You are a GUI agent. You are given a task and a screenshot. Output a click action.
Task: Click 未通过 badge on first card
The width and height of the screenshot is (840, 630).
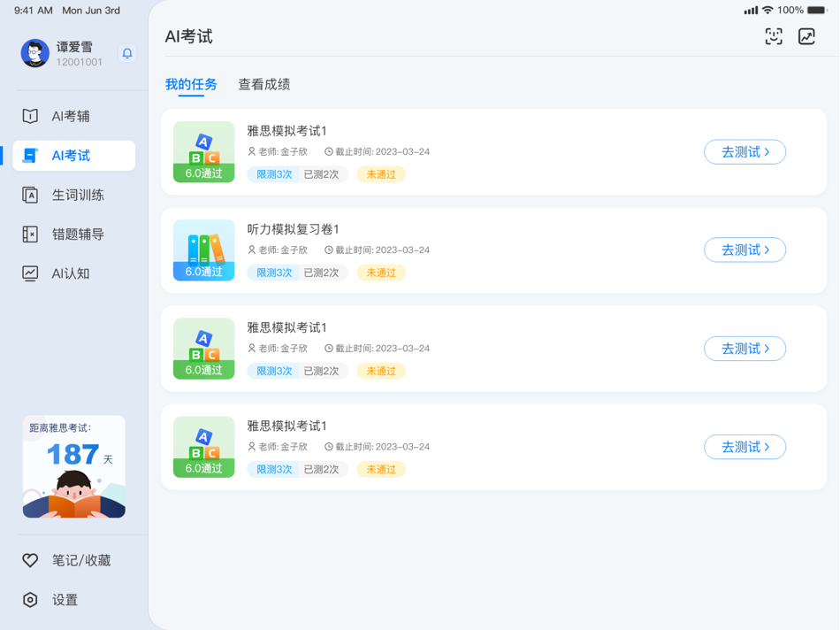[x=381, y=174]
